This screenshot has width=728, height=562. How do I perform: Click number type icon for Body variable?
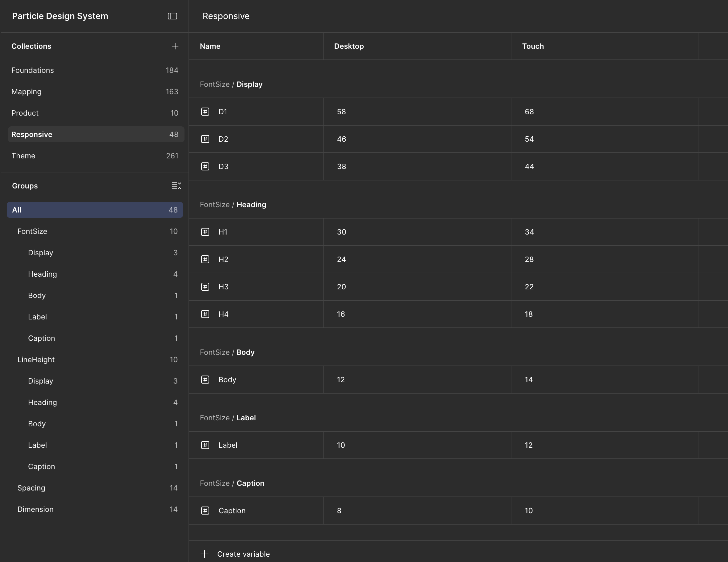(205, 380)
